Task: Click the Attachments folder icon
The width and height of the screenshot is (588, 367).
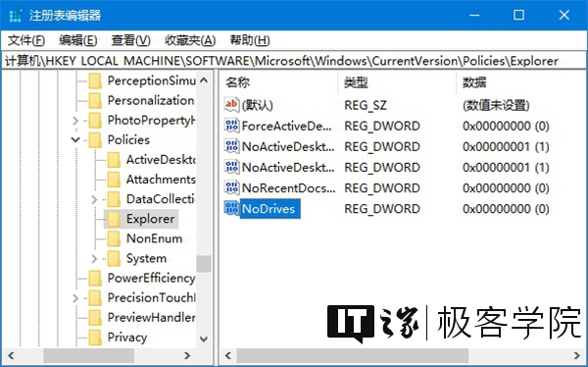Action: click(x=114, y=180)
